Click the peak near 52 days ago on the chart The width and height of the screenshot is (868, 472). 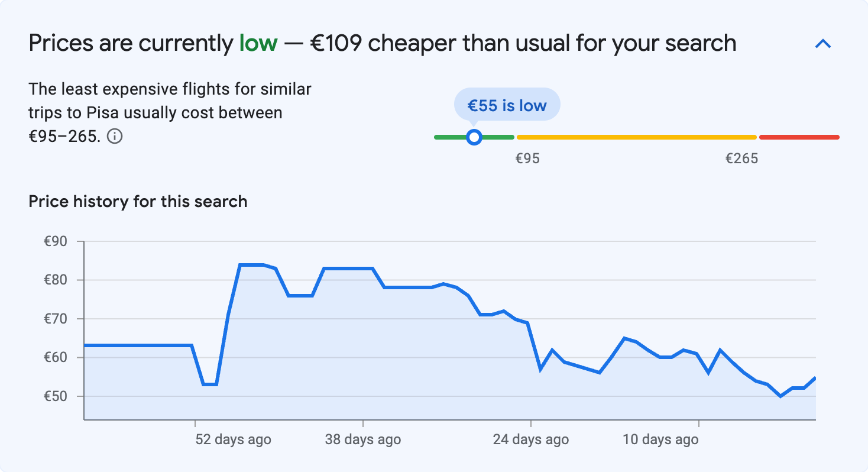(x=251, y=265)
